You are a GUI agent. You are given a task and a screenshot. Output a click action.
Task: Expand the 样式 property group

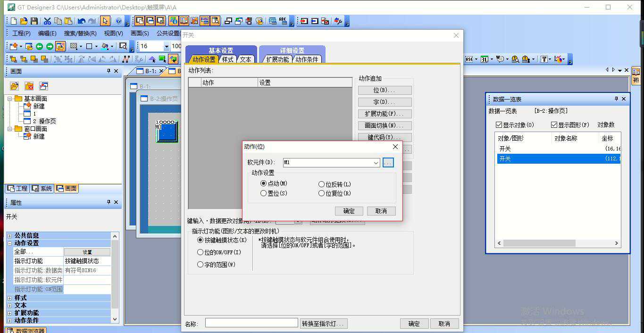click(9, 298)
